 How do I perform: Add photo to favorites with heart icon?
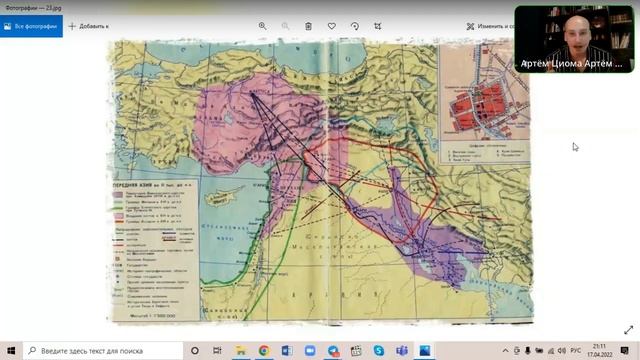click(332, 26)
